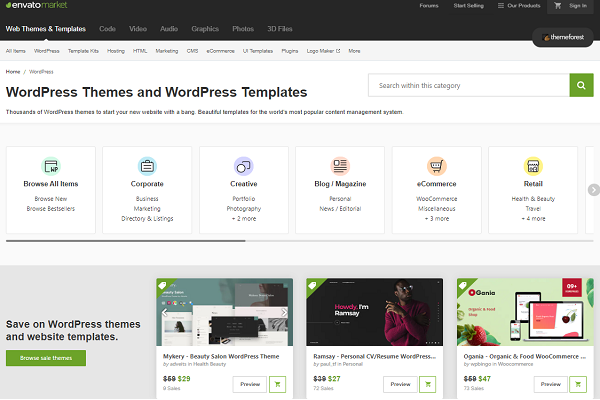
Task: Add Mykery theme to cart
Action: pos(277,384)
